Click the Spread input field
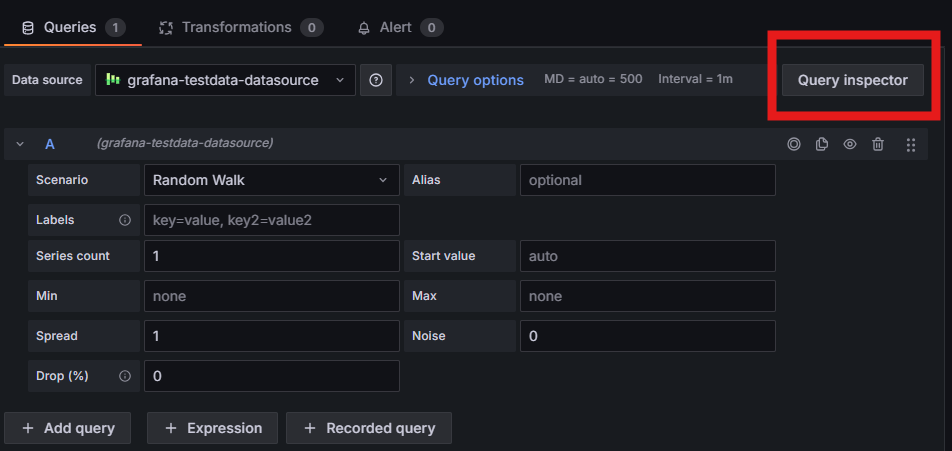 click(x=271, y=336)
